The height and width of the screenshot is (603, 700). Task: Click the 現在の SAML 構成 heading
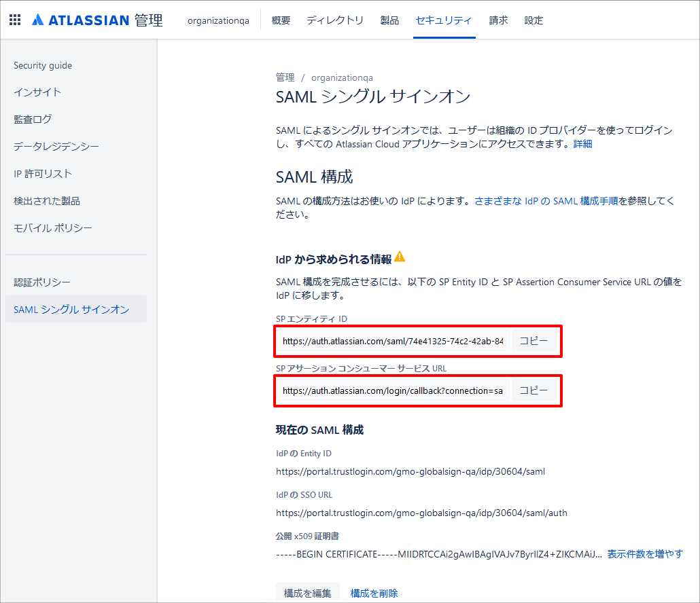tap(319, 430)
